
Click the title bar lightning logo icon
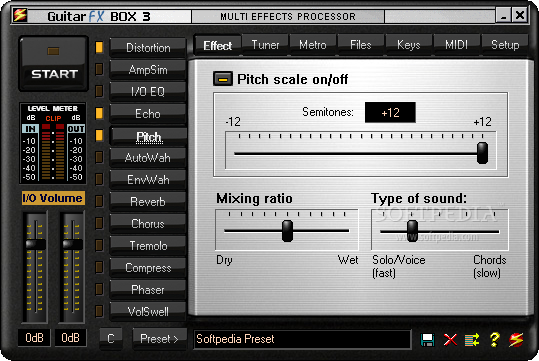click(x=20, y=15)
